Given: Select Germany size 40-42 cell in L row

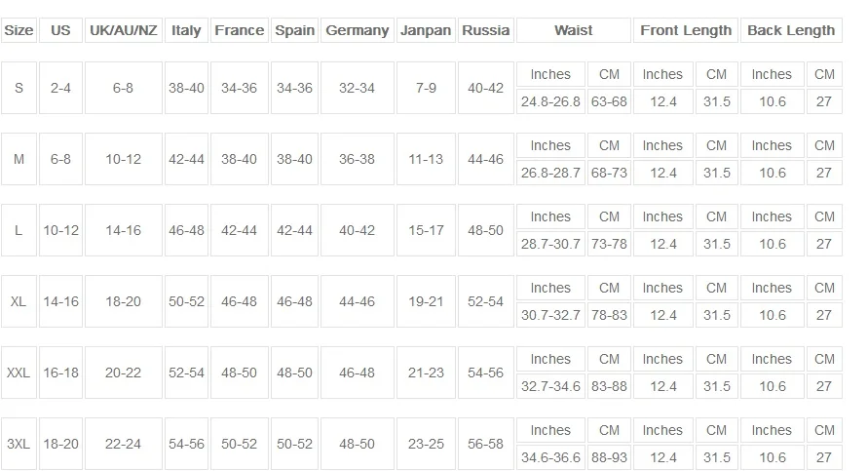Looking at the screenshot, I should (x=358, y=230).
